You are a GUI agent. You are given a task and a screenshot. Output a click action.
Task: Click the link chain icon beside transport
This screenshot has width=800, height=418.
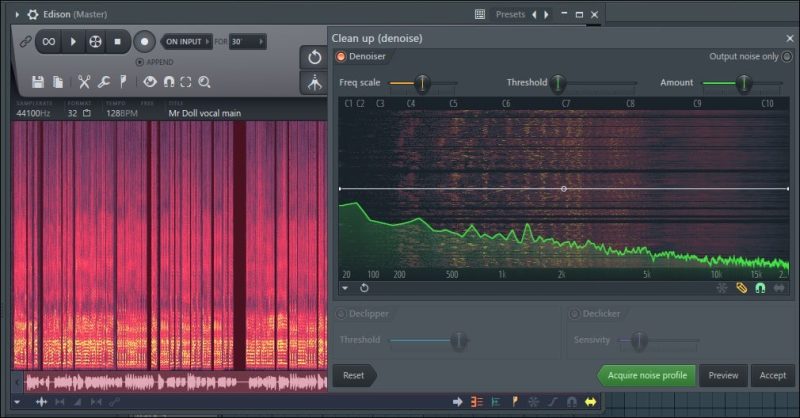tap(25, 42)
